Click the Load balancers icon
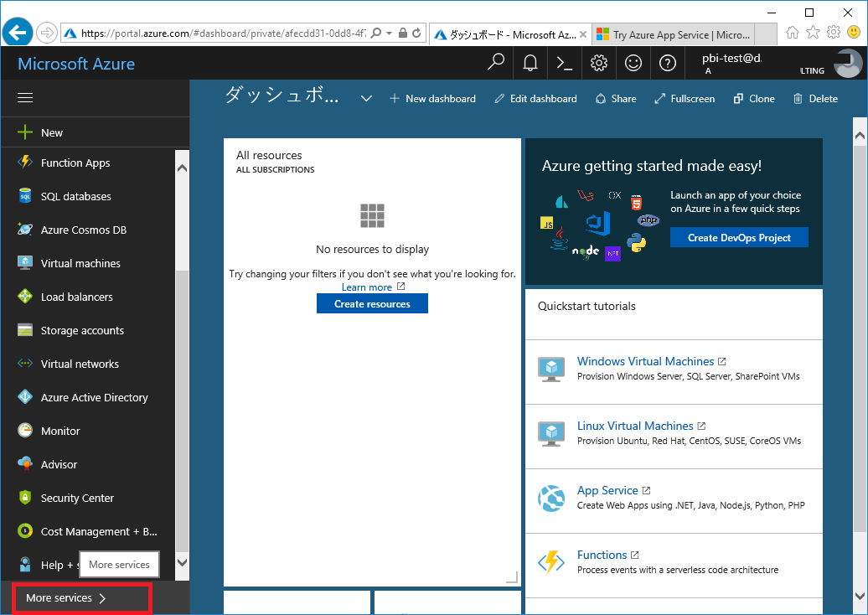Screen dimensions: 868x615 click(25, 296)
